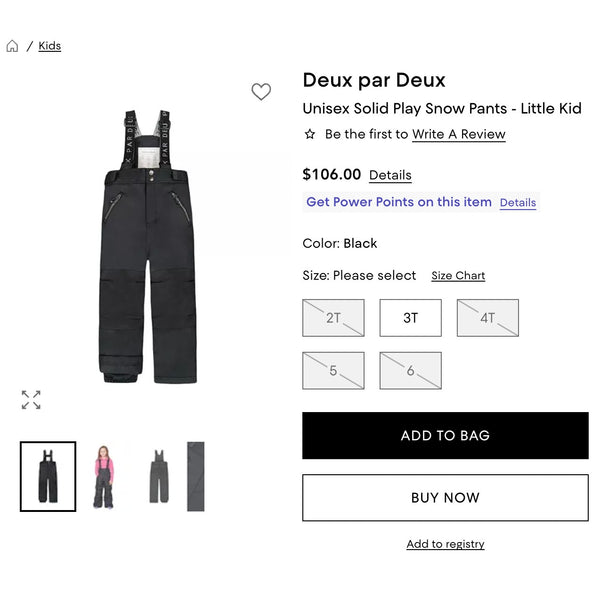Add item to registry

pos(445,544)
